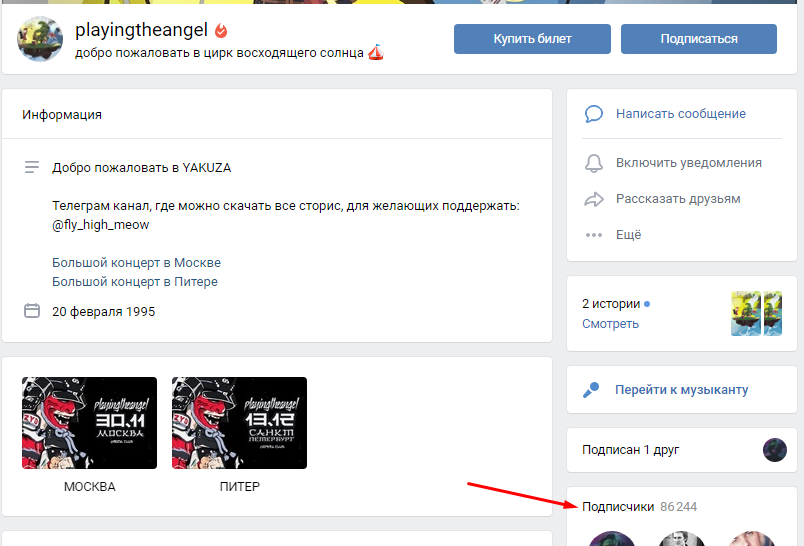
Task: Click the 2 истории label
Action: (x=611, y=304)
